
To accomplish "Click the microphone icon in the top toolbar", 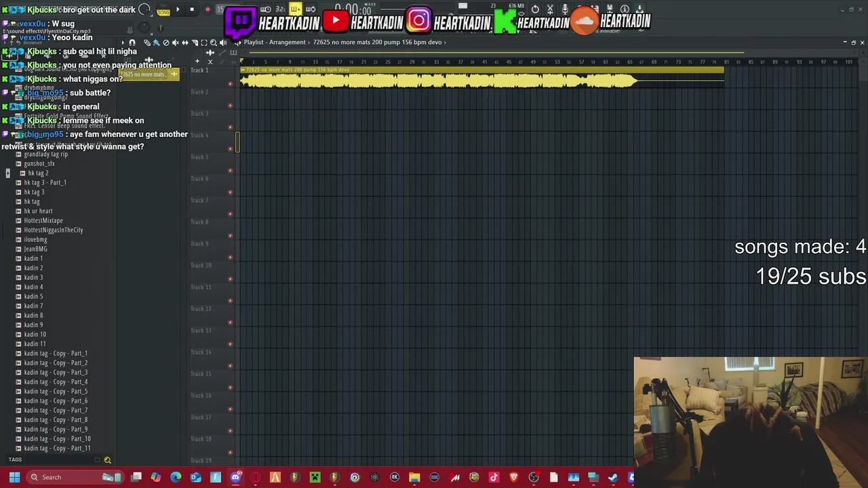I will coord(565,9).
